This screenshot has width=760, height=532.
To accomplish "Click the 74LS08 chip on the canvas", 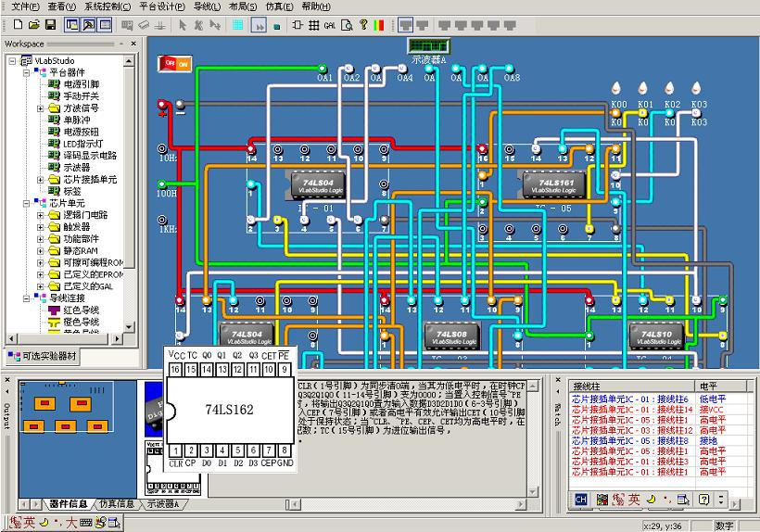I will pos(451,336).
